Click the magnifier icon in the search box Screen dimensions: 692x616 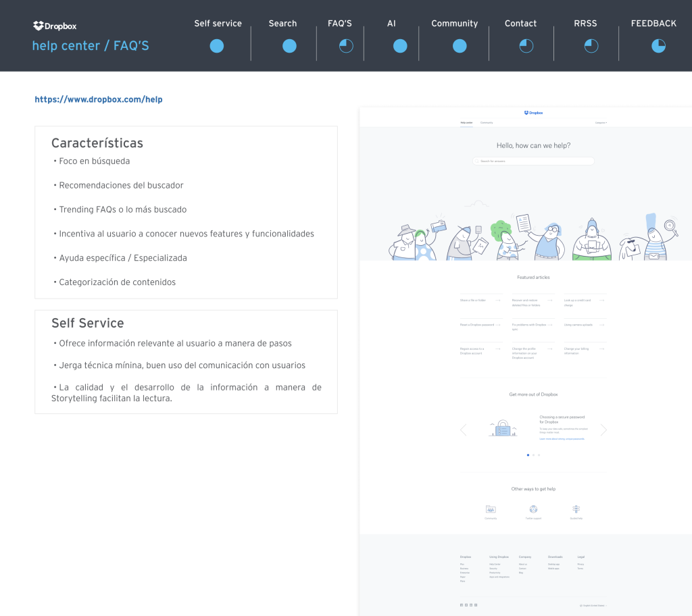coord(477,161)
